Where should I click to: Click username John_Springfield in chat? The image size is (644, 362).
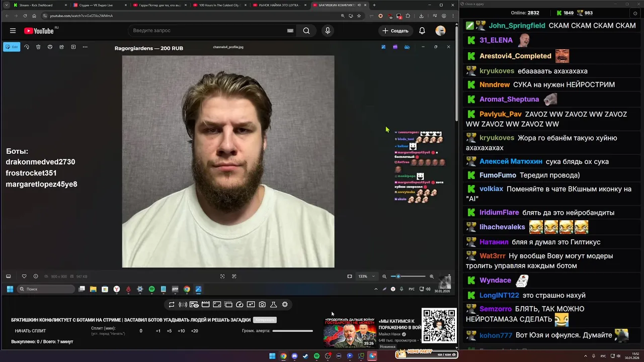click(517, 26)
